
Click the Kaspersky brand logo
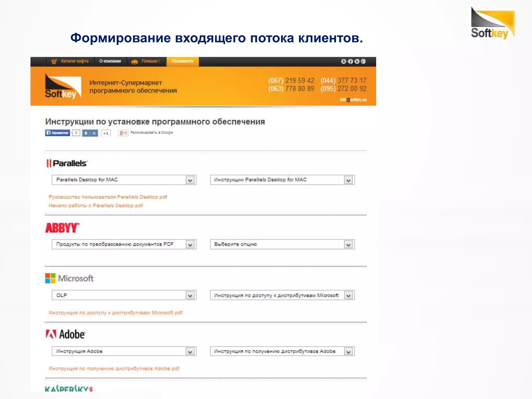click(69, 389)
